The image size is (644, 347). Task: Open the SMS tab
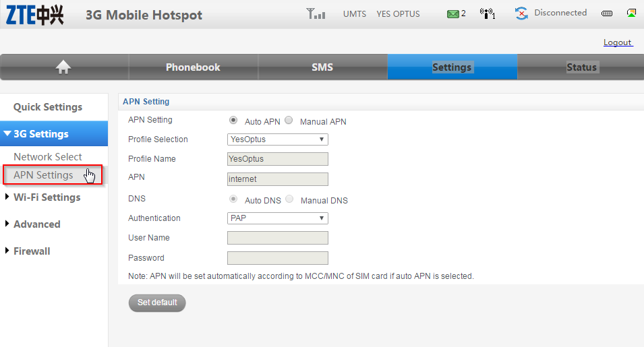(x=322, y=67)
